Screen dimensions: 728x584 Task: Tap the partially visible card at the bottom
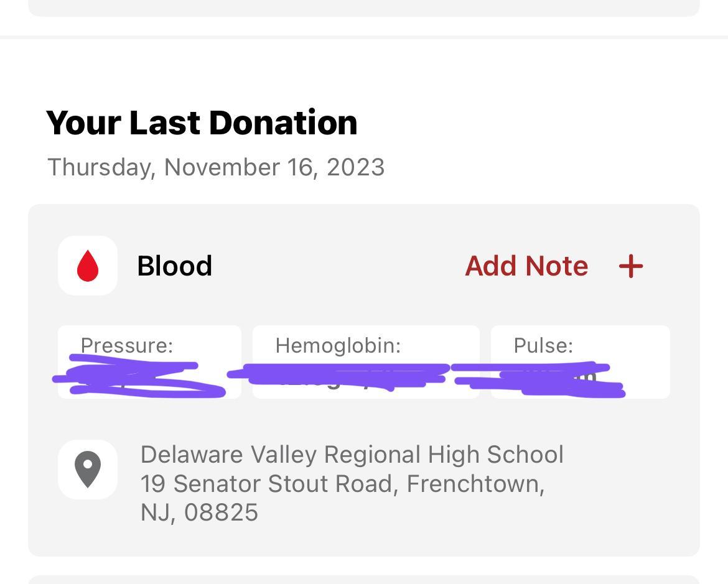coord(364,579)
